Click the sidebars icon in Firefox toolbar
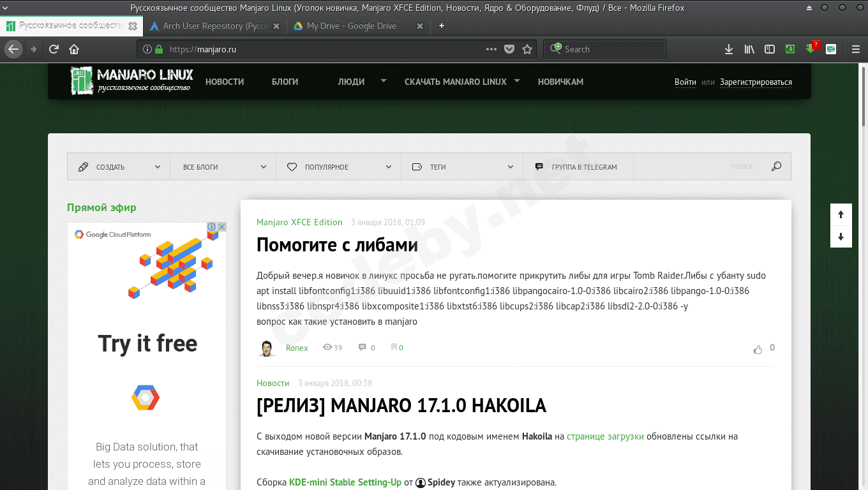The width and height of the screenshot is (868, 490). pos(769,48)
